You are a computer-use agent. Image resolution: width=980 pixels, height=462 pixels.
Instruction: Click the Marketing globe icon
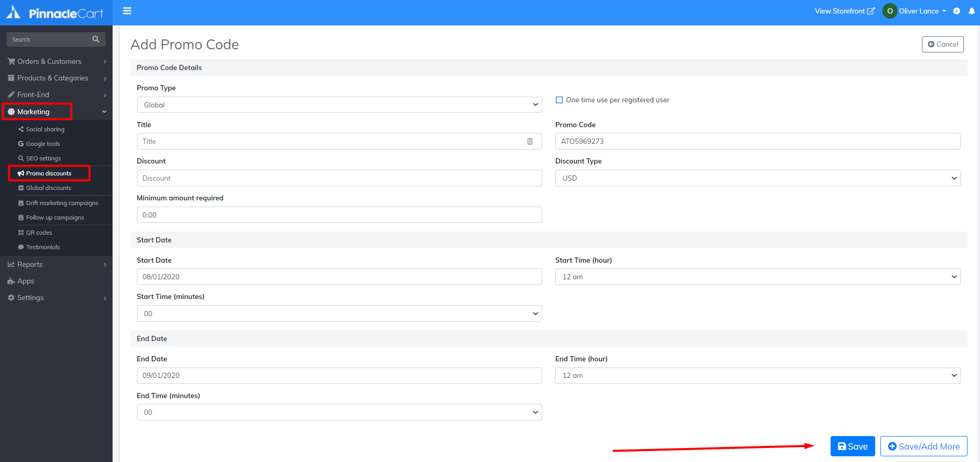[x=11, y=112]
